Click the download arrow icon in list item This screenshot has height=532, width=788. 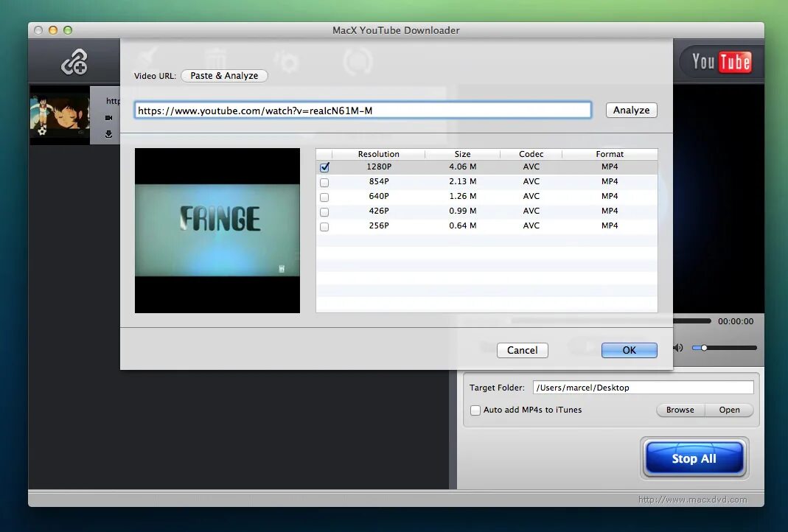[x=108, y=134]
